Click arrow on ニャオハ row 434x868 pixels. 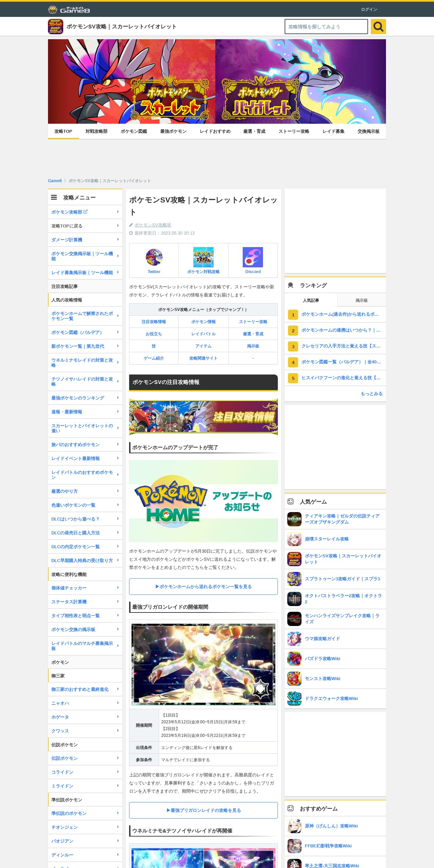(118, 703)
